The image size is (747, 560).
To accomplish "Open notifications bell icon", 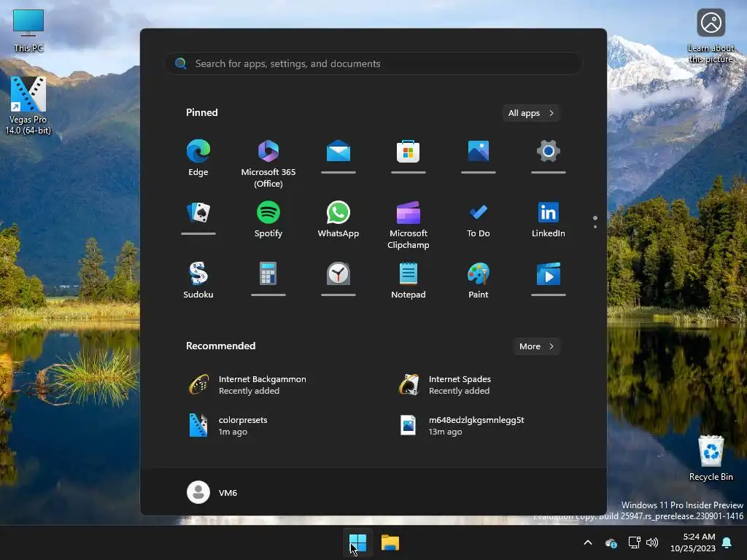I will coord(727,542).
